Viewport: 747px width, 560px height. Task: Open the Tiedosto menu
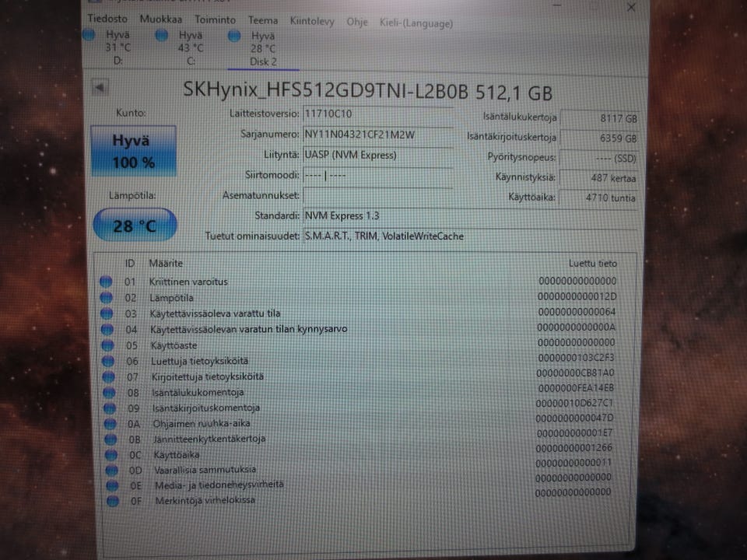(x=107, y=19)
